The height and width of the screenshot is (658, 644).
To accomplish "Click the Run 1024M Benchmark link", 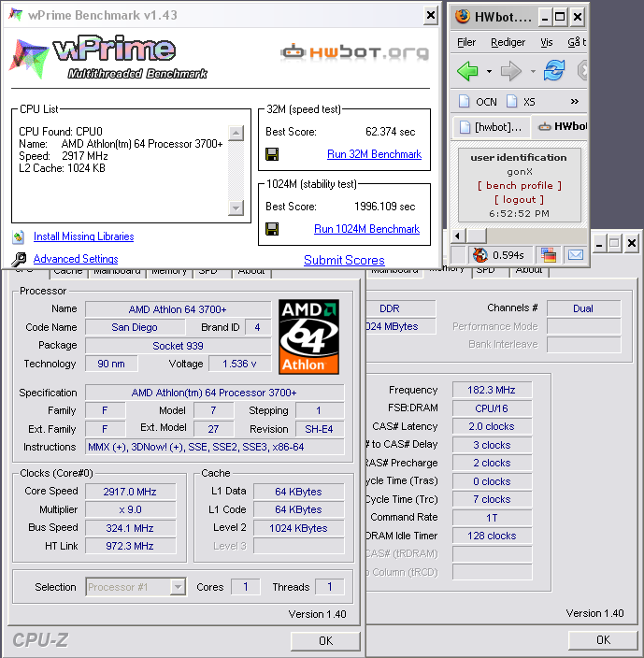I will pos(366,229).
